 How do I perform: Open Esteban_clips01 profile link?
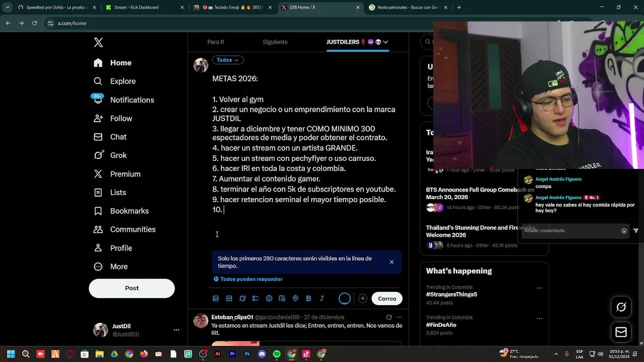click(232, 317)
